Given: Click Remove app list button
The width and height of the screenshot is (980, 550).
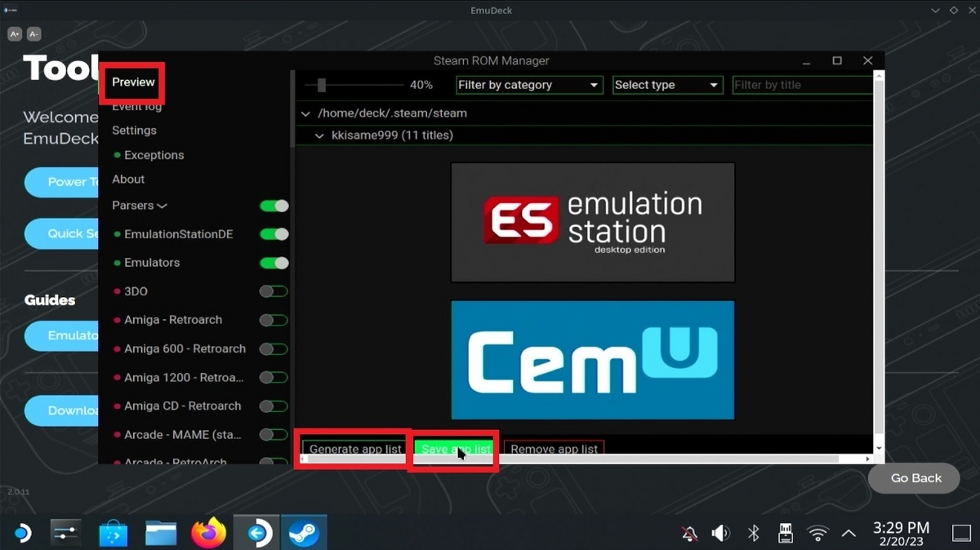Looking at the screenshot, I should [x=554, y=448].
